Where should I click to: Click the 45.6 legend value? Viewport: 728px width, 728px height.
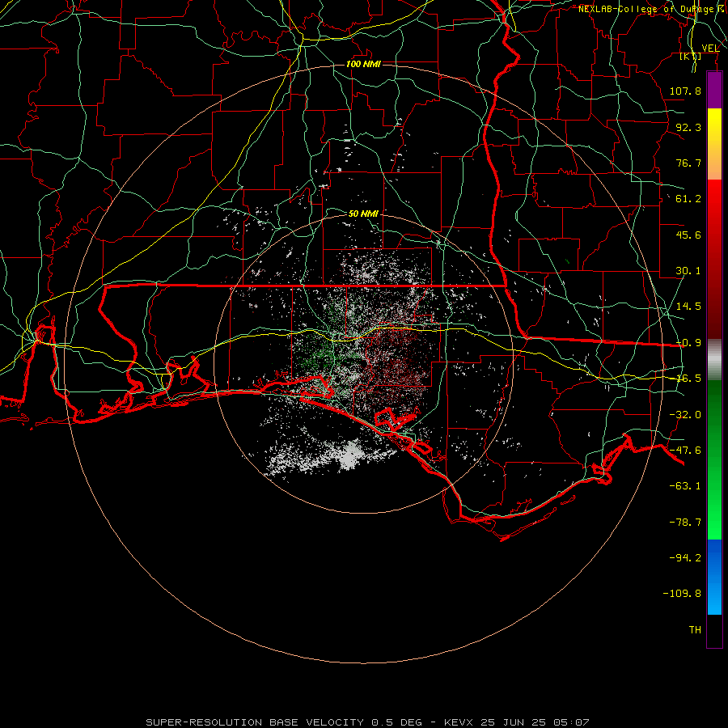pos(688,235)
